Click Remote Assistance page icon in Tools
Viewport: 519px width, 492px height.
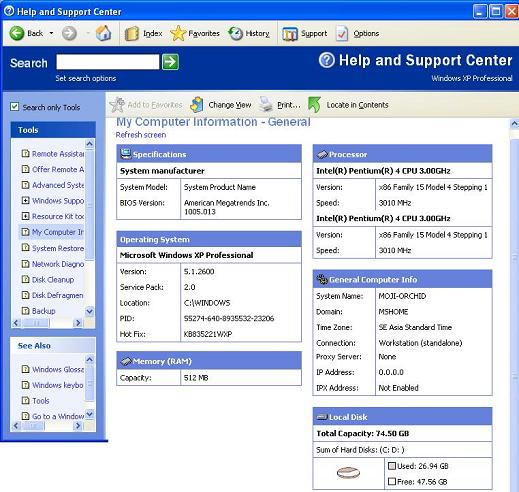[25, 153]
